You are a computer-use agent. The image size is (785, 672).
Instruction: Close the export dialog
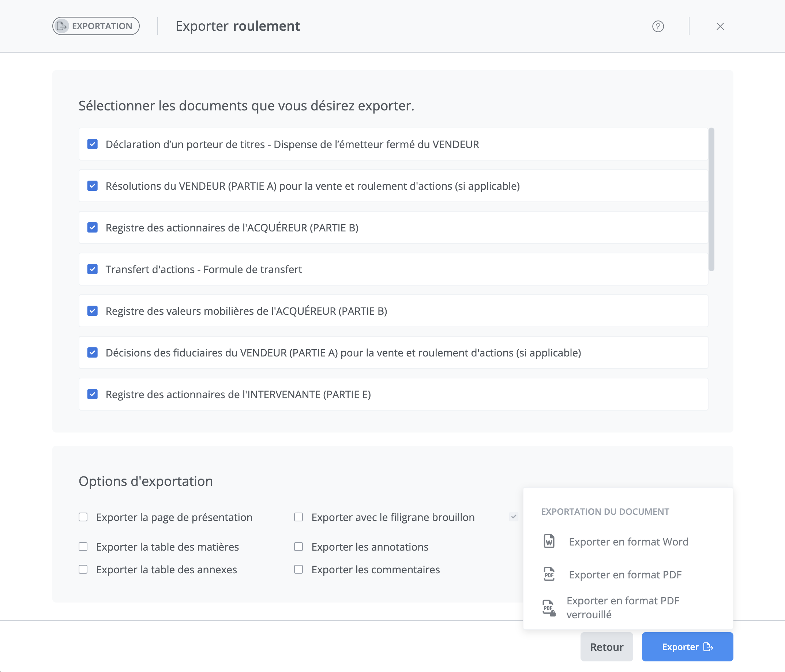720,26
